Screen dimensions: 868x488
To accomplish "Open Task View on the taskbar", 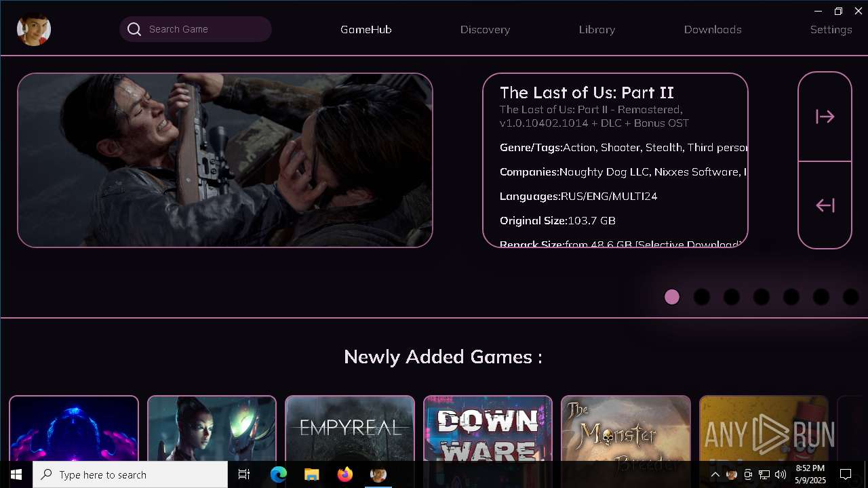I will pos(244,474).
